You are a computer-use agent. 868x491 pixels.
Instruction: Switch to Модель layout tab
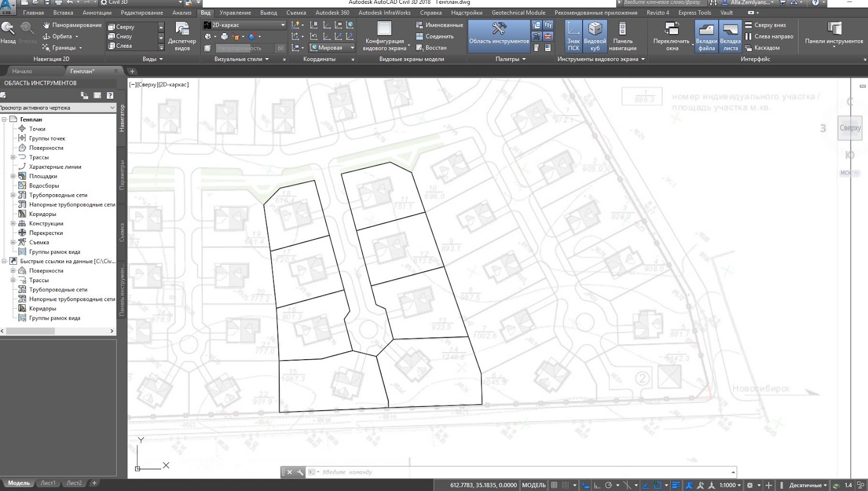pos(19,483)
